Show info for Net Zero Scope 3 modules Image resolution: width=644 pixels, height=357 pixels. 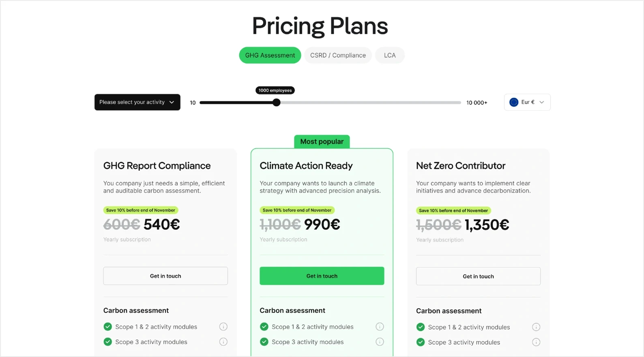[x=536, y=342]
